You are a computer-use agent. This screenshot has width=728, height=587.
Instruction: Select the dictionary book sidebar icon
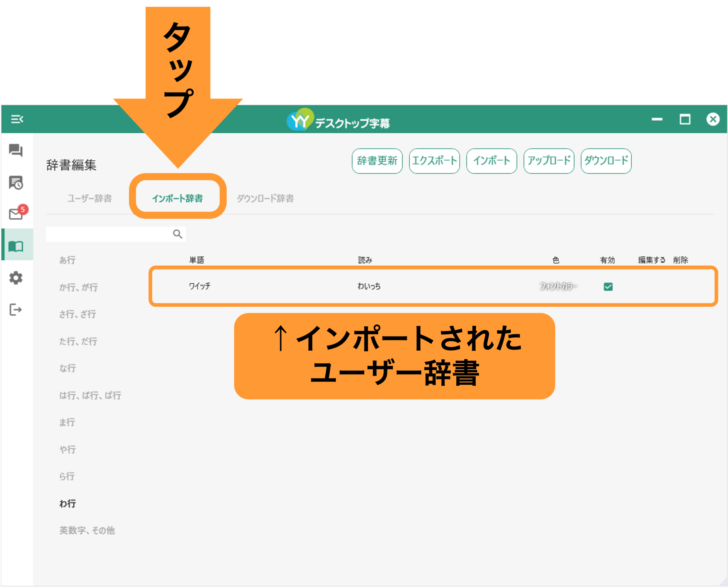tap(16, 246)
